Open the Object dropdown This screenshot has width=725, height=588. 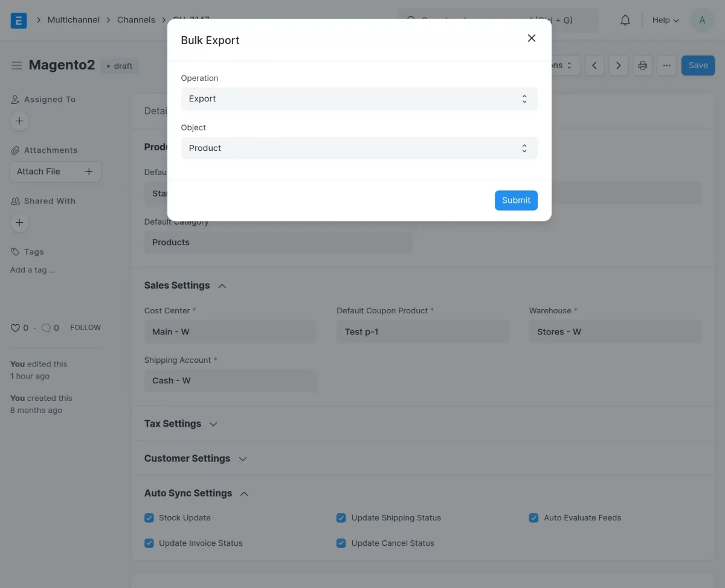359,149
